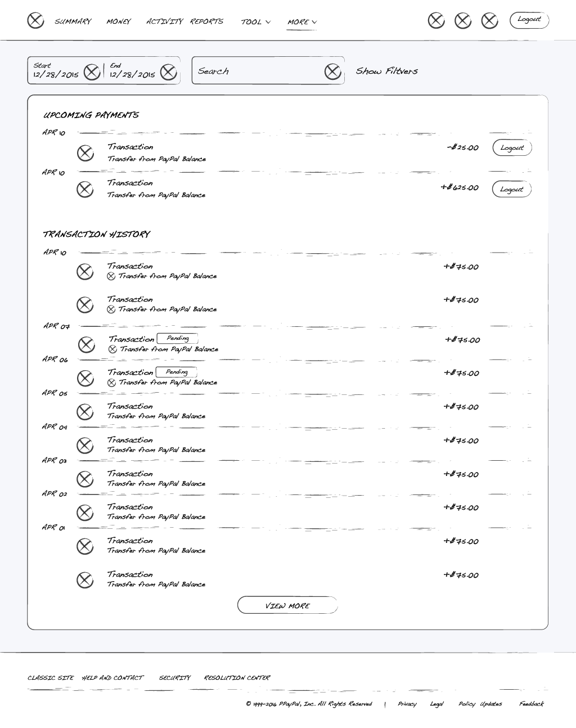Viewport: 576px width, 728px height.
Task: Click the icon of the +$625.00 upcoming payment
Action: pos(85,189)
